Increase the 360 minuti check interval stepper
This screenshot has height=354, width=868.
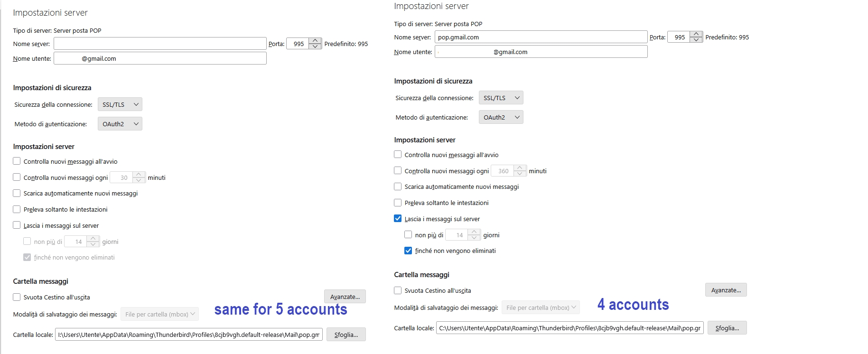click(520, 168)
